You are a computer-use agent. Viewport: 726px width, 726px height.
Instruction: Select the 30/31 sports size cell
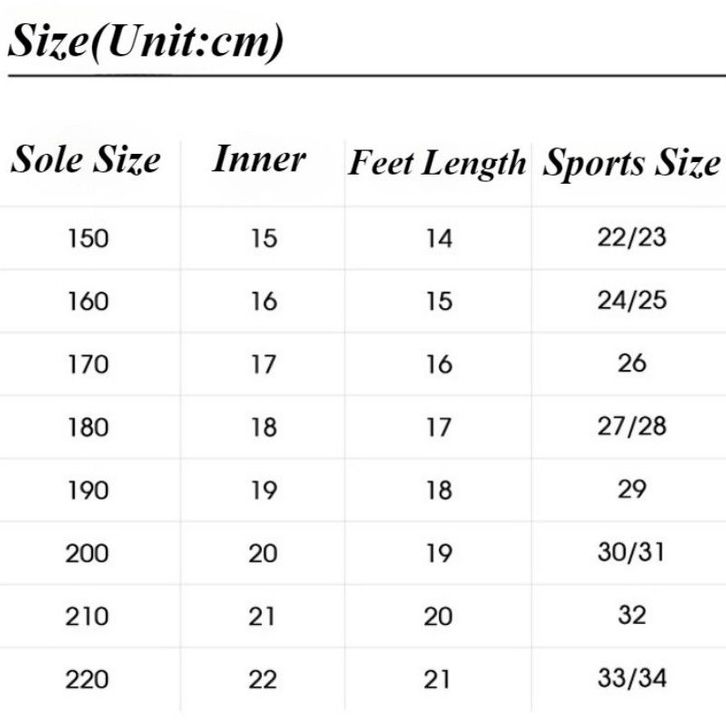632,552
